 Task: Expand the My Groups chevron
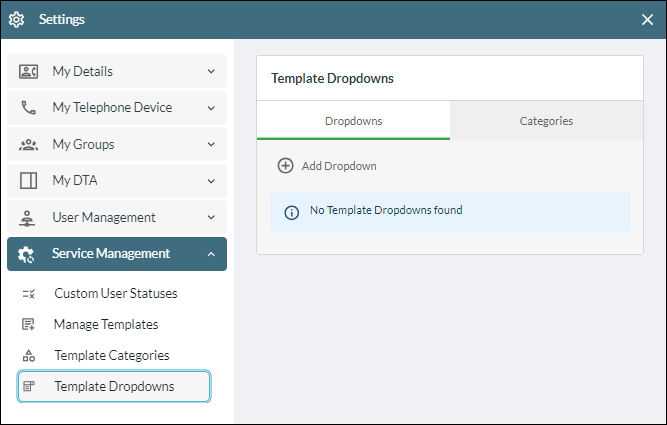point(211,145)
